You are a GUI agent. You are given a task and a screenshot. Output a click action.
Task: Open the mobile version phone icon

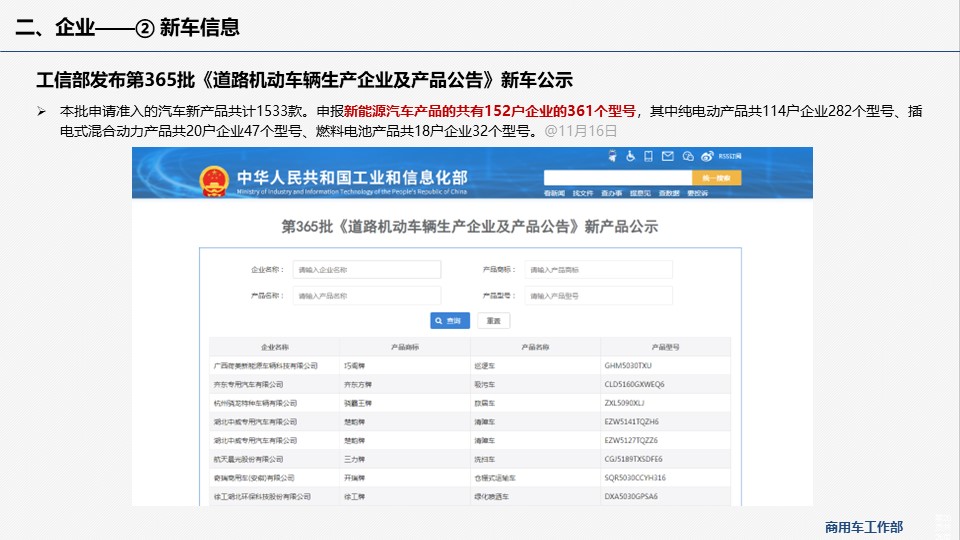(648, 156)
